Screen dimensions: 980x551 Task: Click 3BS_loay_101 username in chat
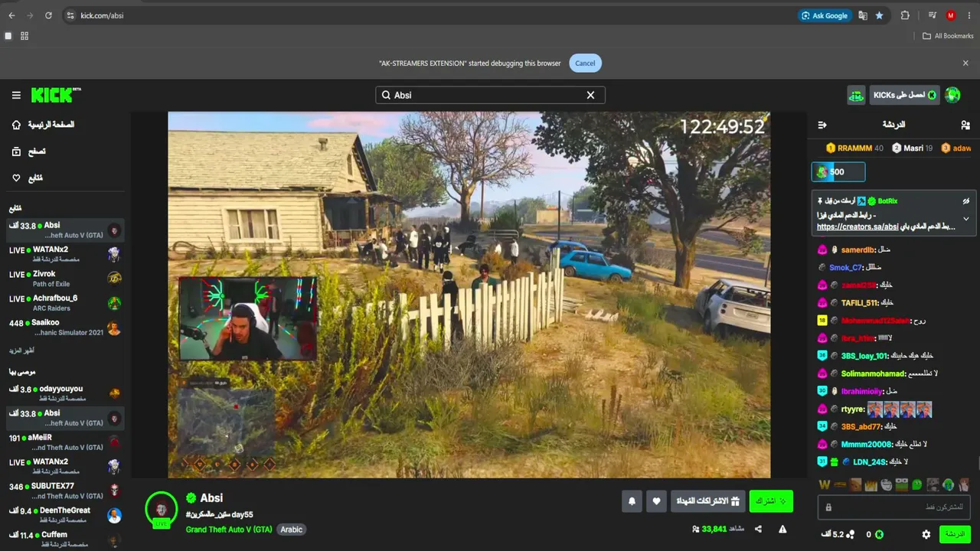[x=864, y=356]
